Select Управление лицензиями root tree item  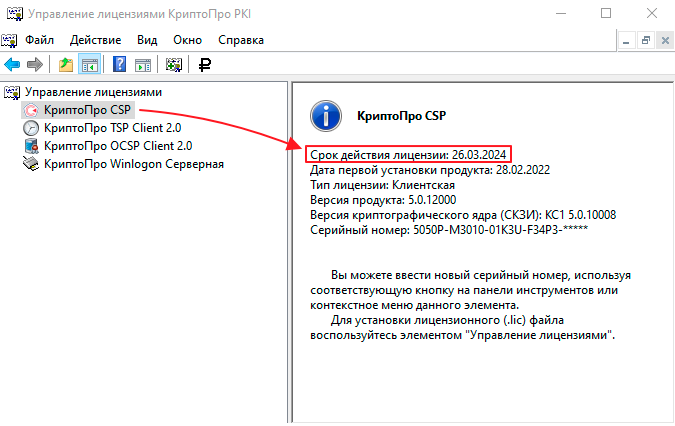pos(93,92)
